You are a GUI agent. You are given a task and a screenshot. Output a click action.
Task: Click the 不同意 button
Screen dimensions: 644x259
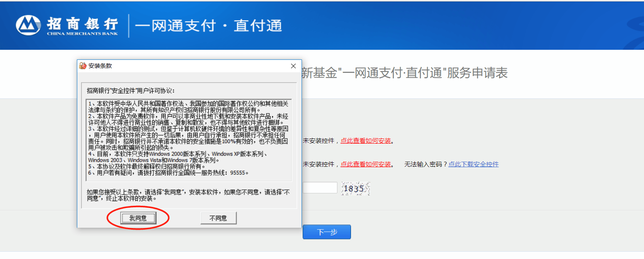[x=218, y=218]
